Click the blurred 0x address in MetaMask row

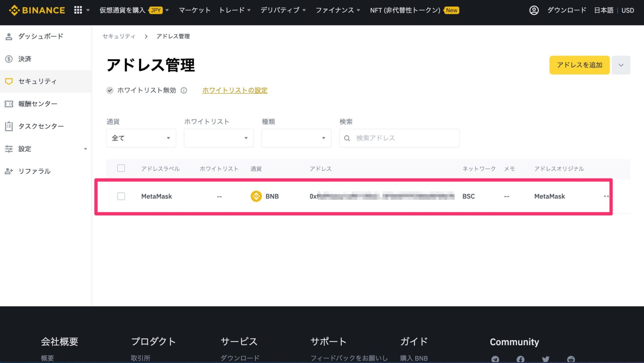pos(382,196)
